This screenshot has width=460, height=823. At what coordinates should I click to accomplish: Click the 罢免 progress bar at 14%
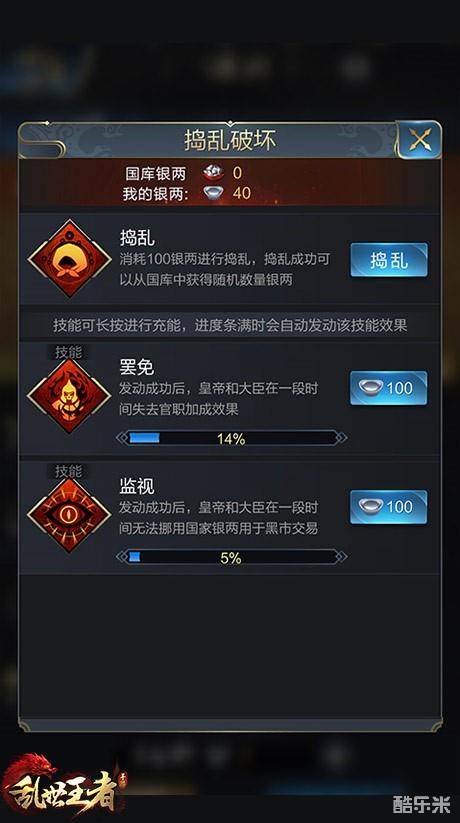232,438
